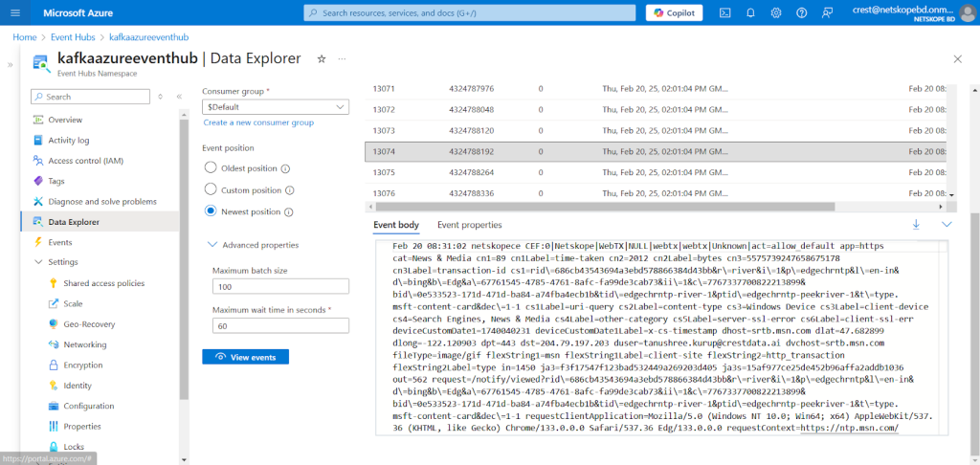Open Locks settings
This screenshot has height=465, width=980.
point(74,447)
